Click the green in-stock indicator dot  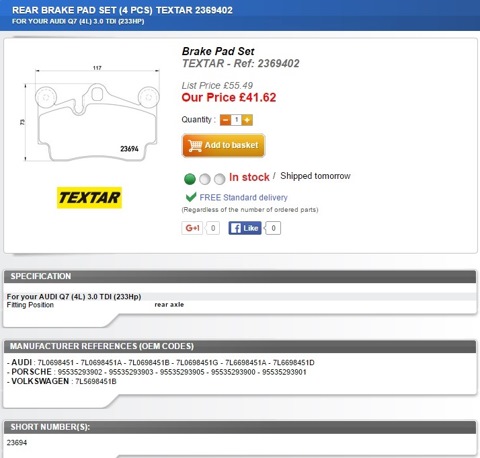190,179
